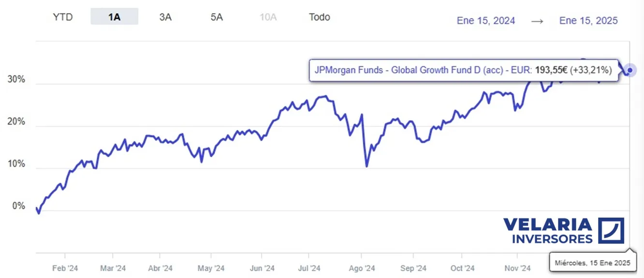Open the start date Ene 15, 2024
This screenshot has height=278, width=644.
486,21
